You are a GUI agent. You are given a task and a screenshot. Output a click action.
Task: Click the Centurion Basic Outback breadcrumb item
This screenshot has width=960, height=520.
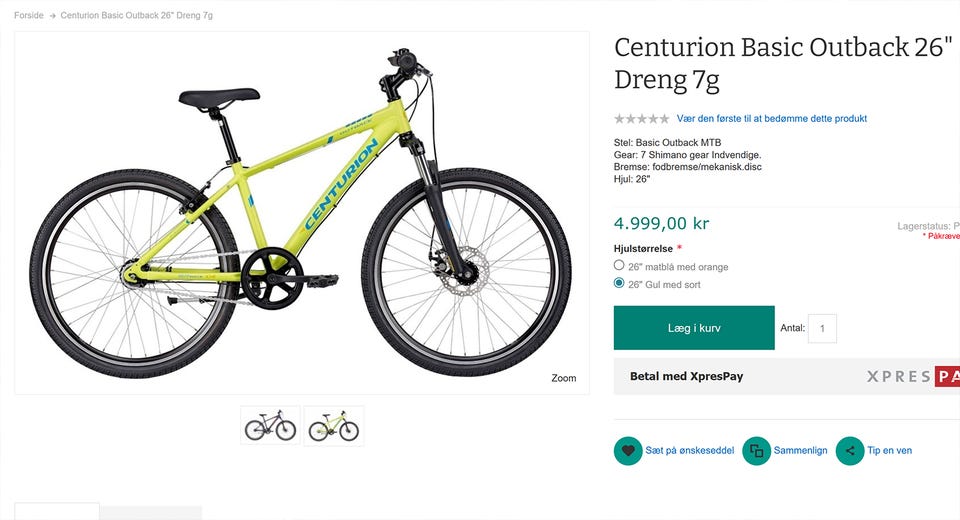(136, 16)
